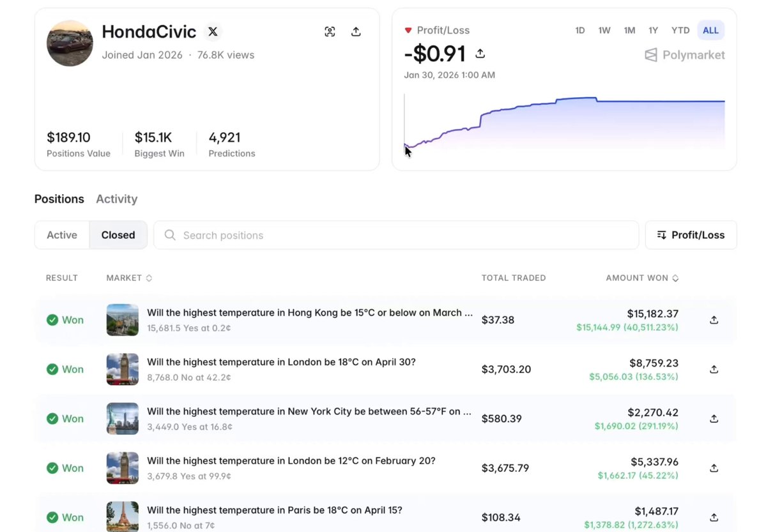Click the scan profile icon
This screenshot has height=532, width=766.
[x=330, y=32]
